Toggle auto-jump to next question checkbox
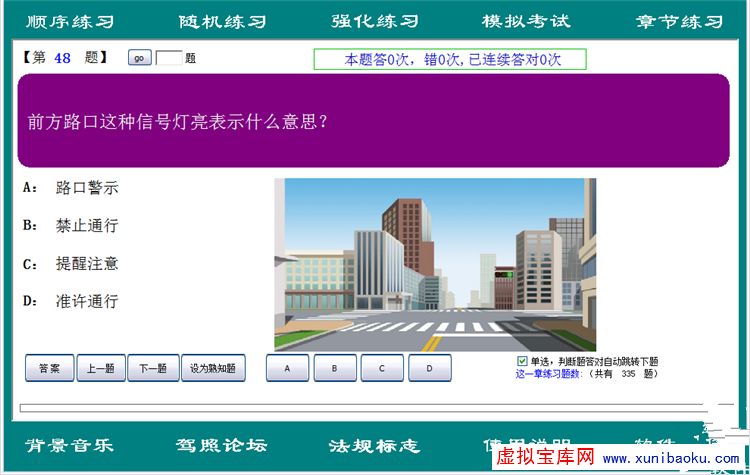750x475 pixels. click(x=522, y=361)
